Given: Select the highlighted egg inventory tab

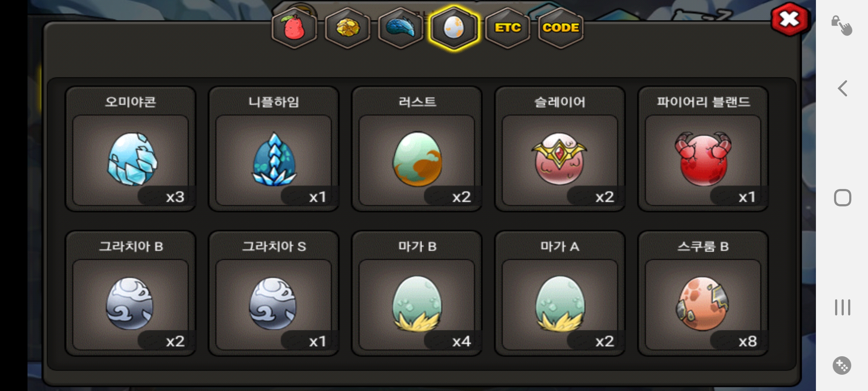Looking at the screenshot, I should [454, 28].
